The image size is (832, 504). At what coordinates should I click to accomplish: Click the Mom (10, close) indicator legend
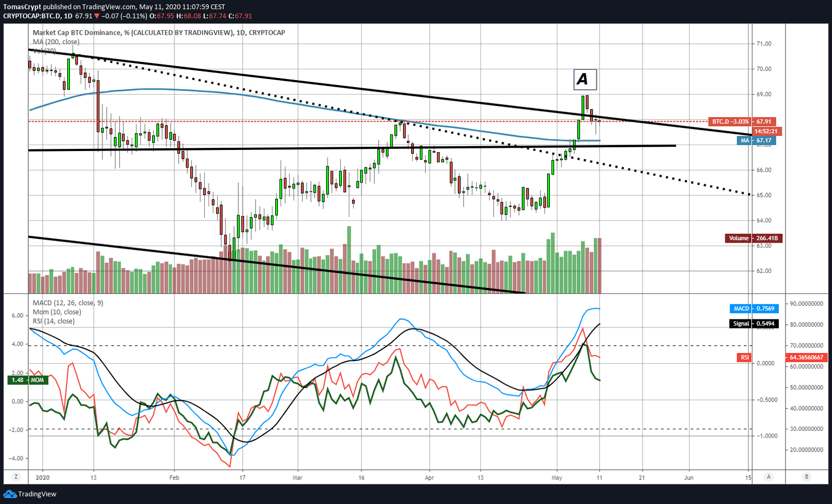tap(57, 312)
